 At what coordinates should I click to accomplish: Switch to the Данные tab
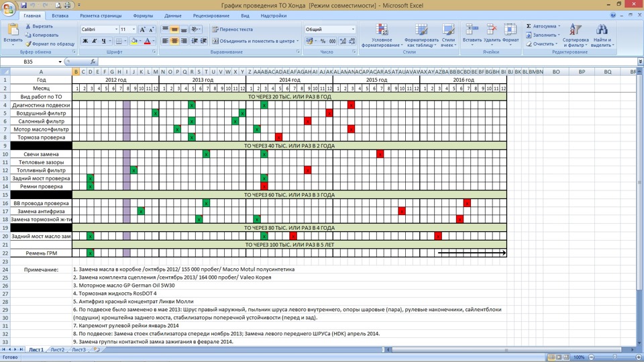click(x=173, y=15)
